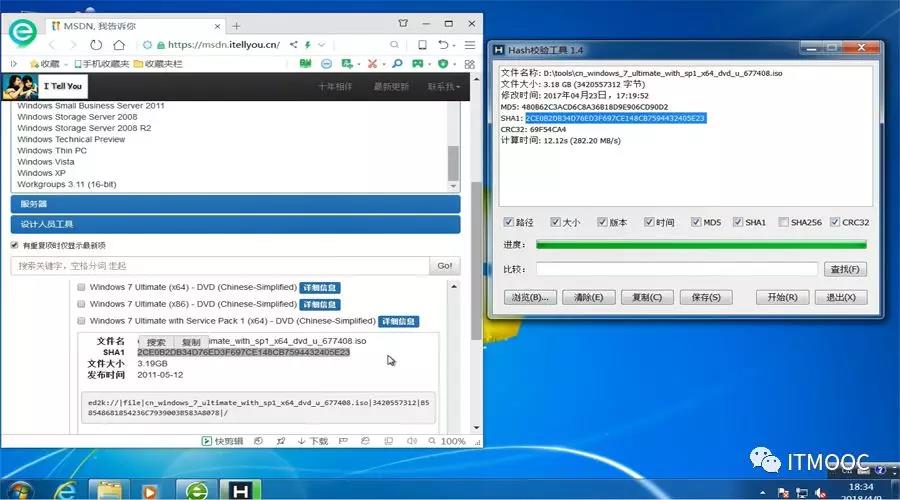900x500 pixels.
Task: Click the green game controller icon
Action: tap(418, 64)
